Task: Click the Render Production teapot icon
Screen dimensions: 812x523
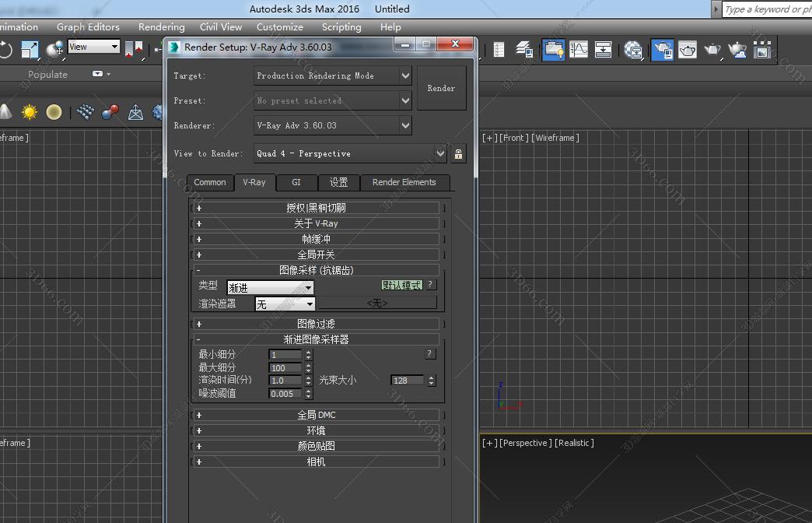Action: point(713,49)
